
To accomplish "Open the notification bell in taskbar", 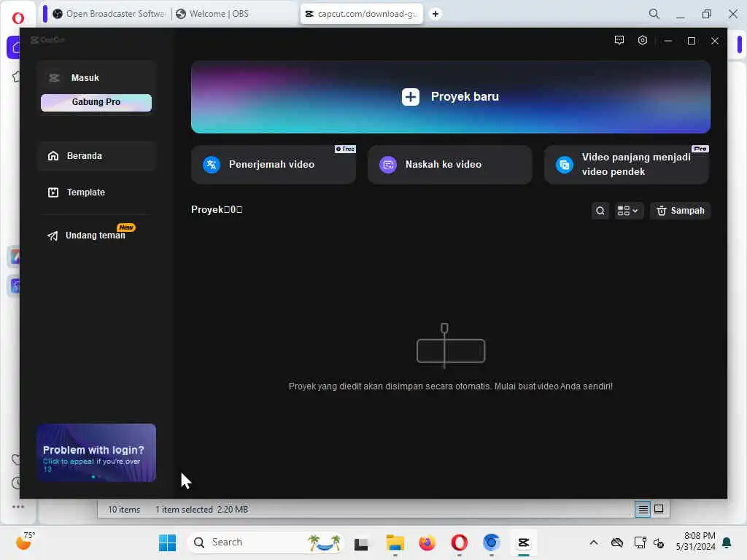I will click(x=727, y=542).
